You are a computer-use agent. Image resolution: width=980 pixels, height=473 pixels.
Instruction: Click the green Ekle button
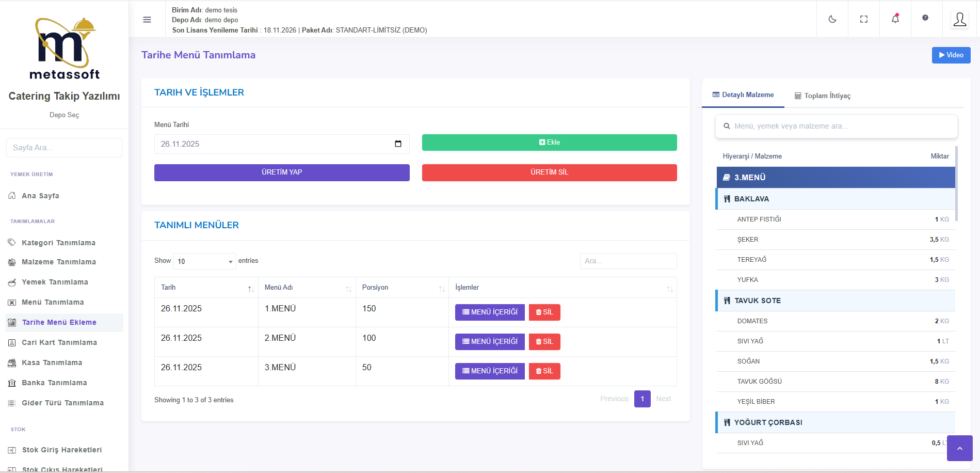tap(549, 143)
